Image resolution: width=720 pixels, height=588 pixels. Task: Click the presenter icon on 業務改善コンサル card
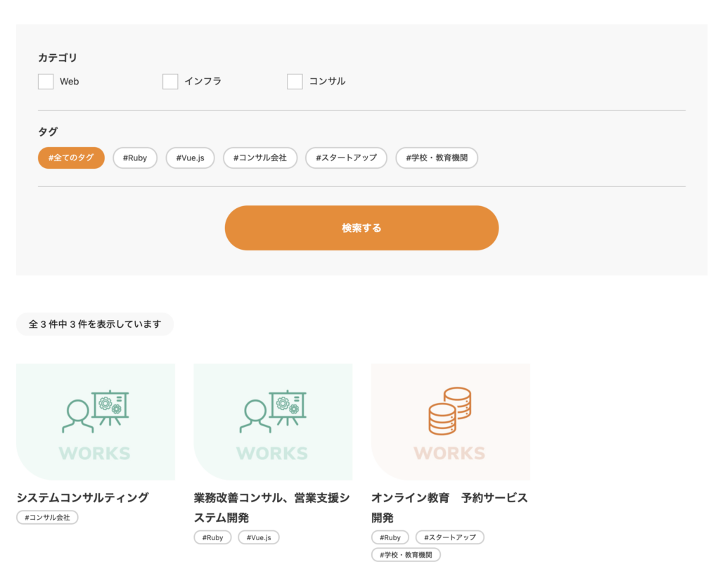click(x=273, y=411)
